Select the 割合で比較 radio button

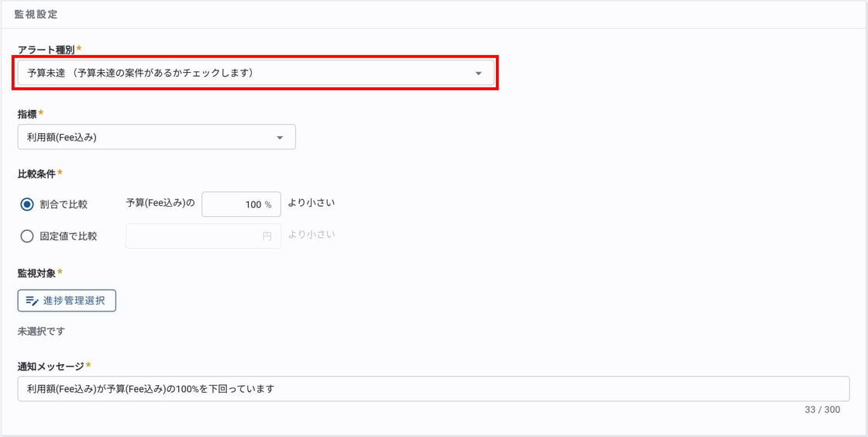point(27,205)
